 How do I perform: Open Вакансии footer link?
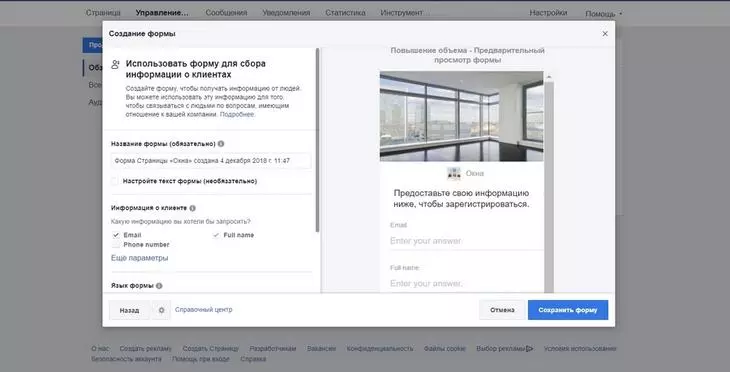(x=321, y=348)
